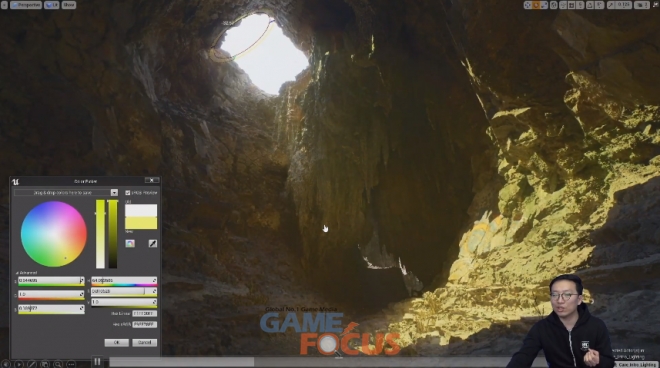Click the new yellow color swatch
Screen dimensions: 660x368
point(141,223)
